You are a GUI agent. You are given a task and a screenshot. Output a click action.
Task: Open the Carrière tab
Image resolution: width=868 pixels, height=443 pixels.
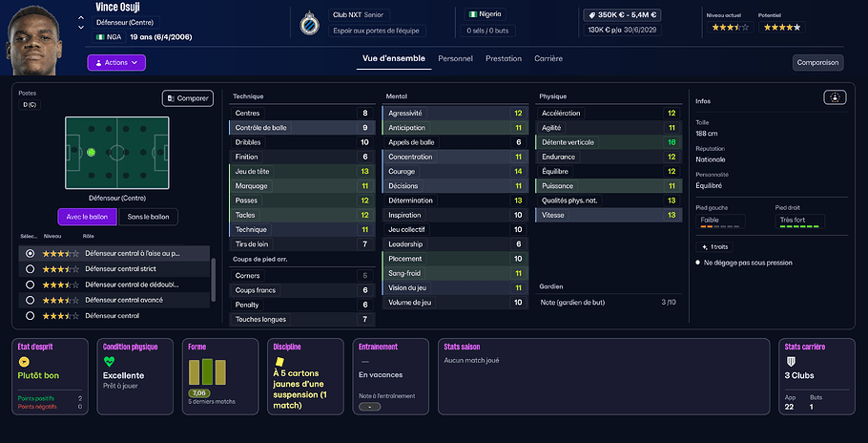point(548,59)
